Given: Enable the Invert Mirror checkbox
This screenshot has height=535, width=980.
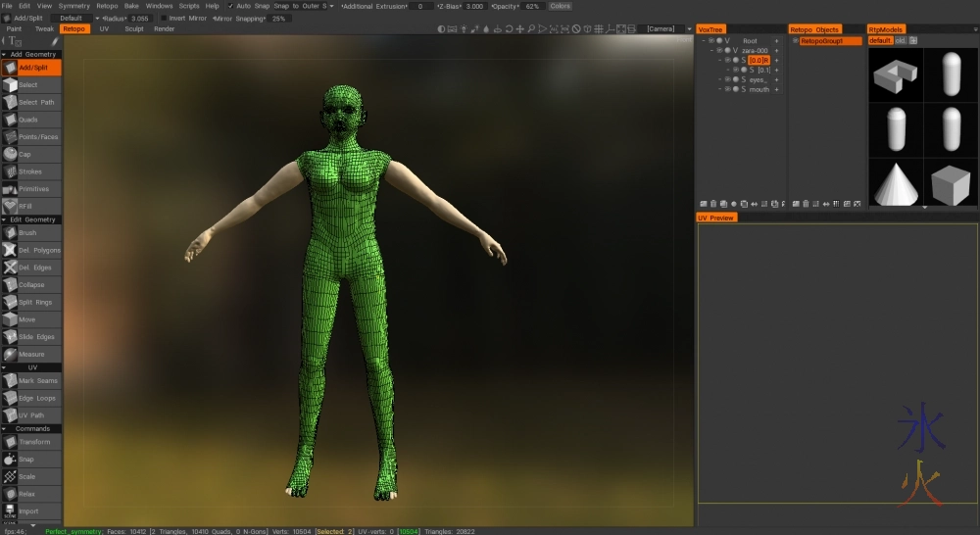Looking at the screenshot, I should coord(164,18).
